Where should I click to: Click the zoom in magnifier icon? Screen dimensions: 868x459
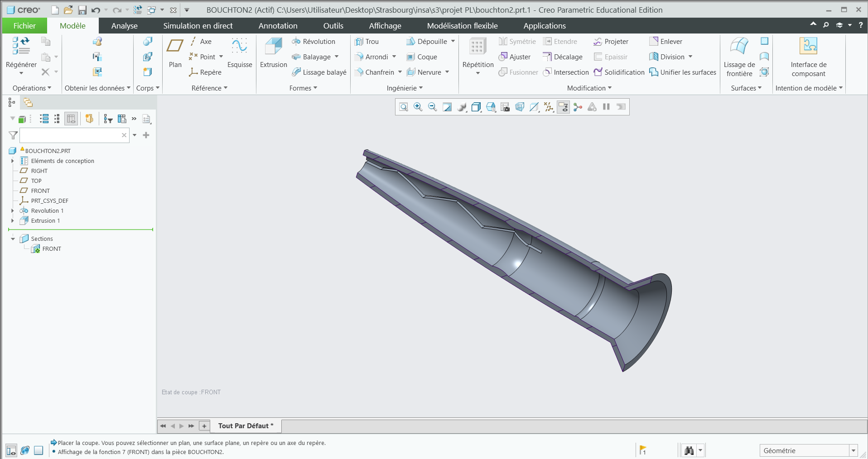(418, 107)
